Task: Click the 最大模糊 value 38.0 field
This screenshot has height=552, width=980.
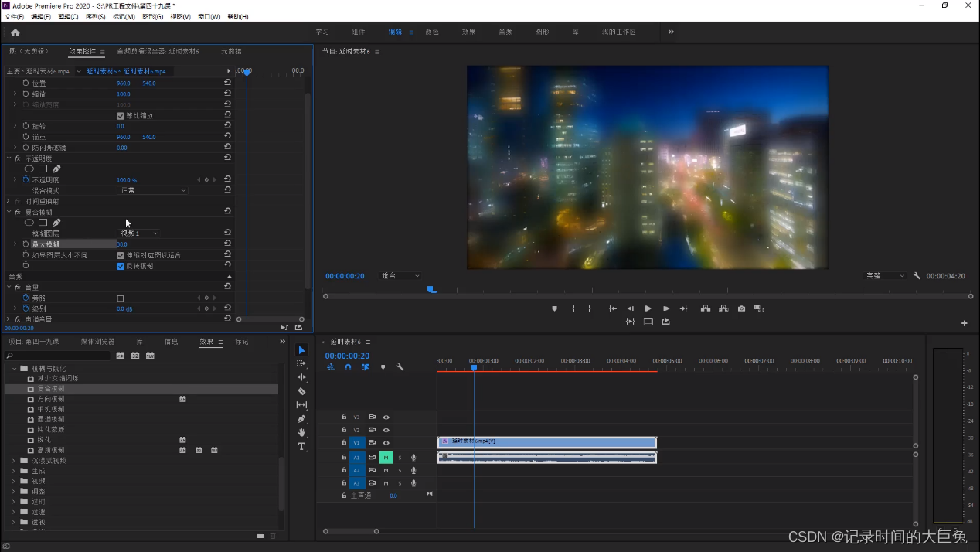Action: click(x=122, y=244)
